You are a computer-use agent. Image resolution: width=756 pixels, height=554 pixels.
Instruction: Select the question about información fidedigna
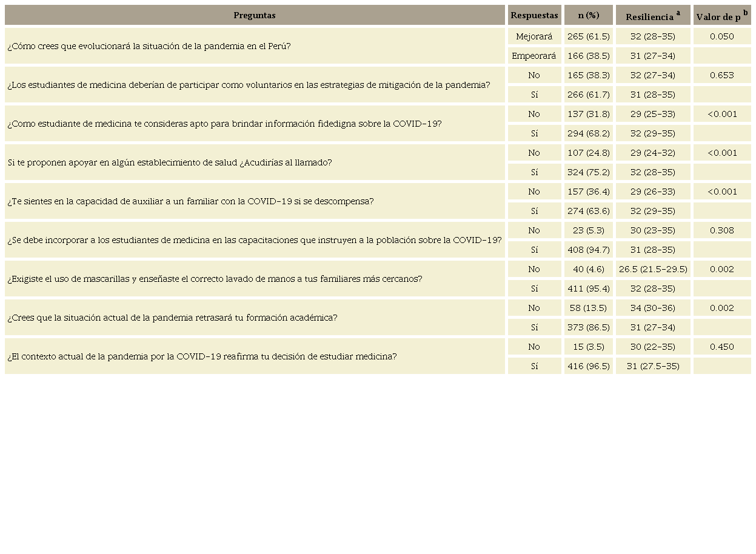224,123
